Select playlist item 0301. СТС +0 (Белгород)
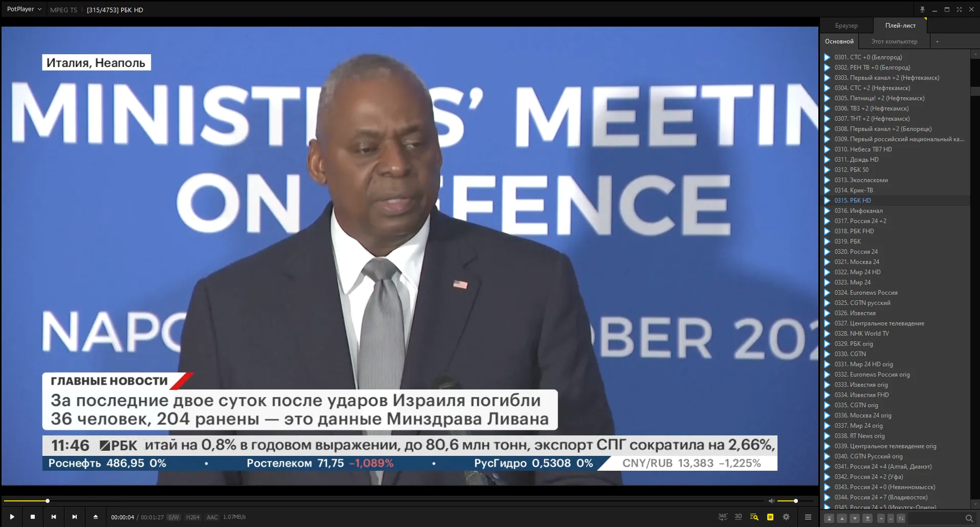 click(x=895, y=57)
